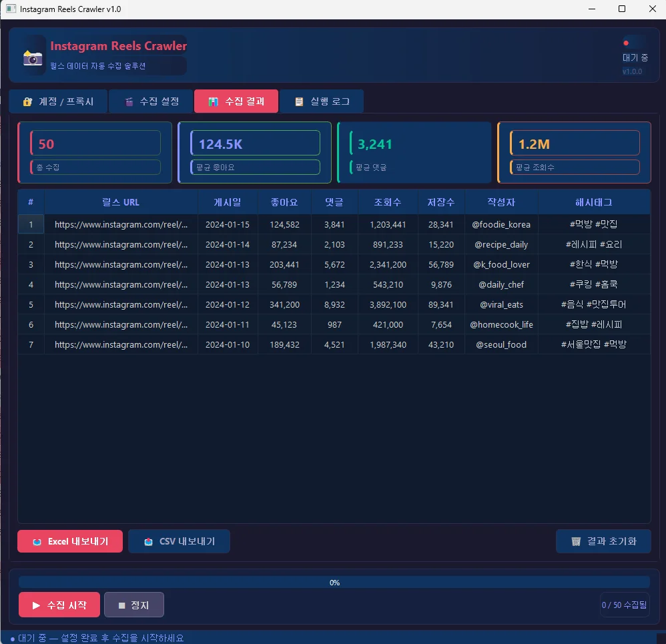Click the icon on CSV 내보내기 button

click(x=148, y=542)
